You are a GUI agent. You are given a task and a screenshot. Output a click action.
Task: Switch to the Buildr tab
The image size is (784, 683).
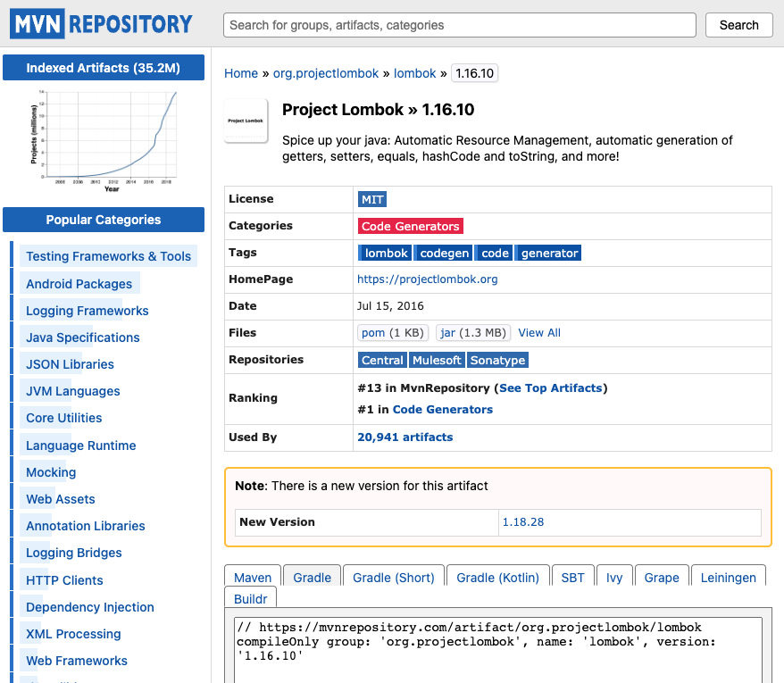click(251, 598)
